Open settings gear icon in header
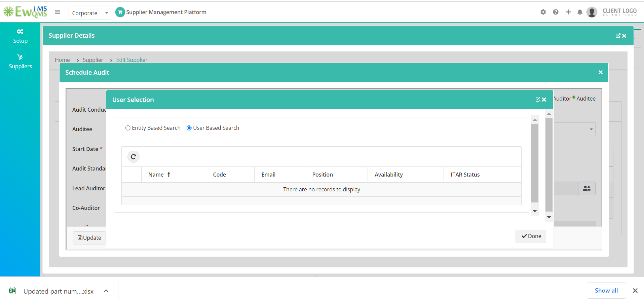The image size is (644, 301). [543, 12]
